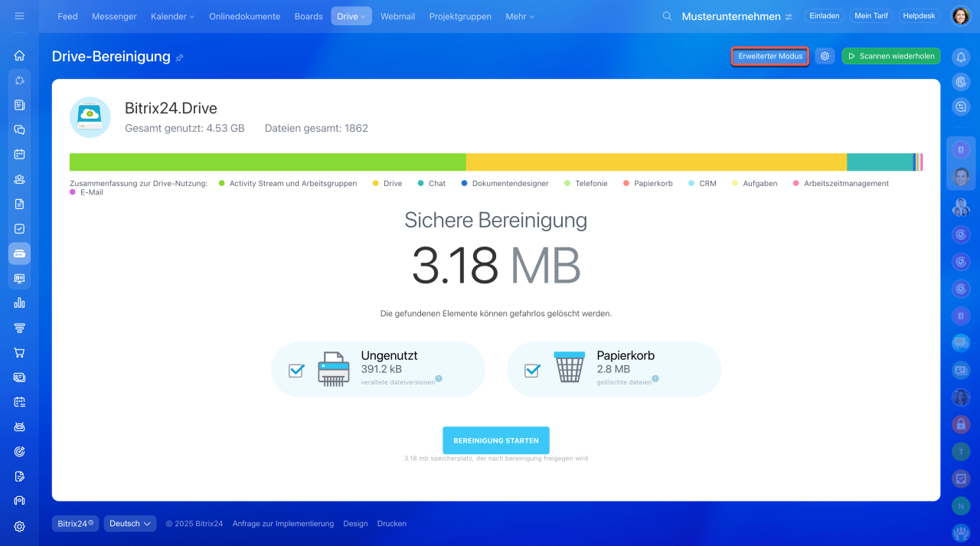This screenshot has width=980, height=546.
Task: Open the people icon in the sidebar
Action: (x=19, y=179)
